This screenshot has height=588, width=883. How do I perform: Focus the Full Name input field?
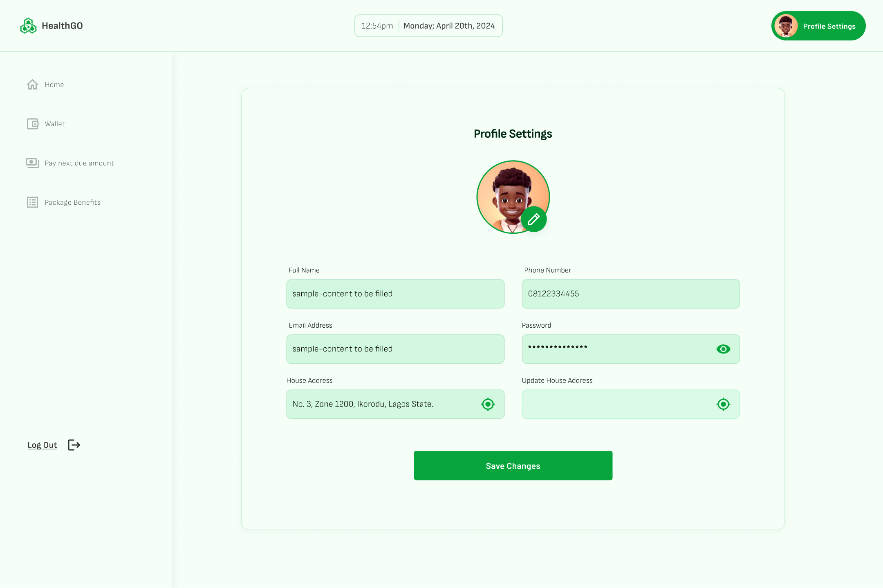point(395,294)
